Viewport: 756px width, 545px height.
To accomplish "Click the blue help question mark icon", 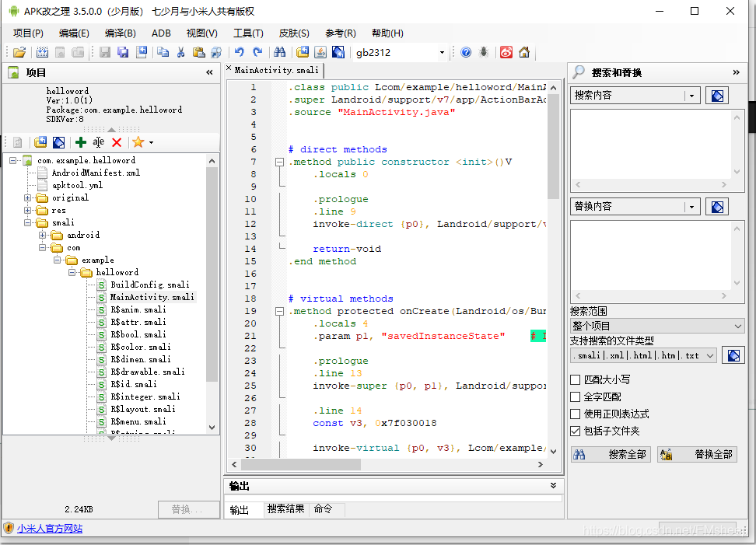I will tap(466, 52).
